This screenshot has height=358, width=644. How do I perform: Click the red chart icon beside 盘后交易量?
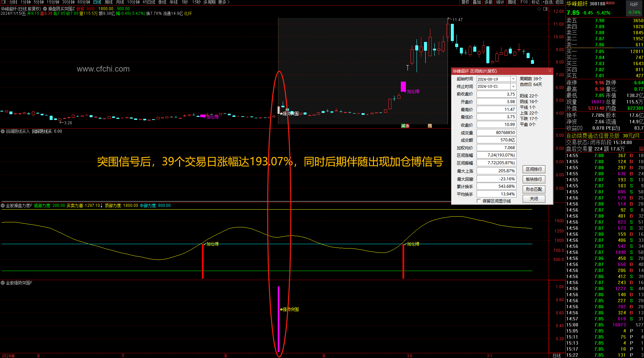(641, 149)
